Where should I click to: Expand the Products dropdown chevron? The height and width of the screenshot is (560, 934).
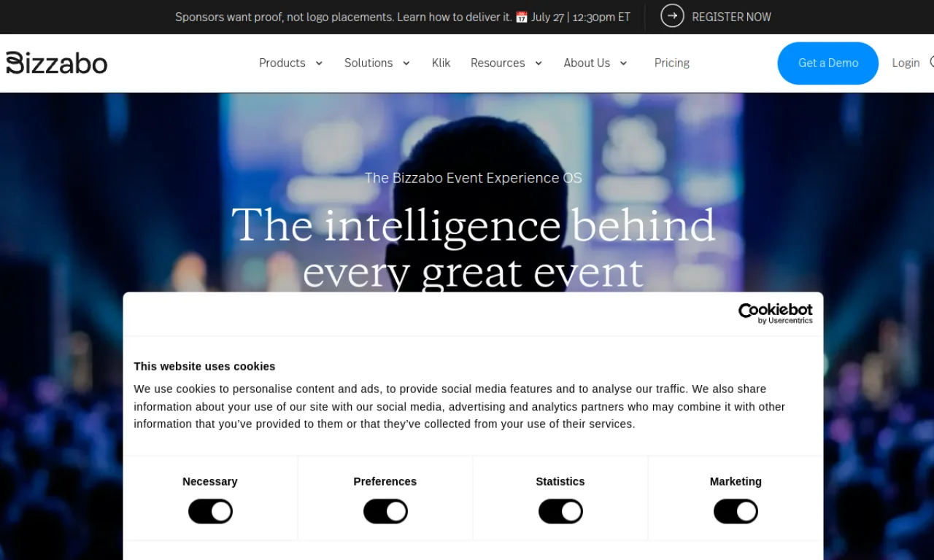pos(319,63)
